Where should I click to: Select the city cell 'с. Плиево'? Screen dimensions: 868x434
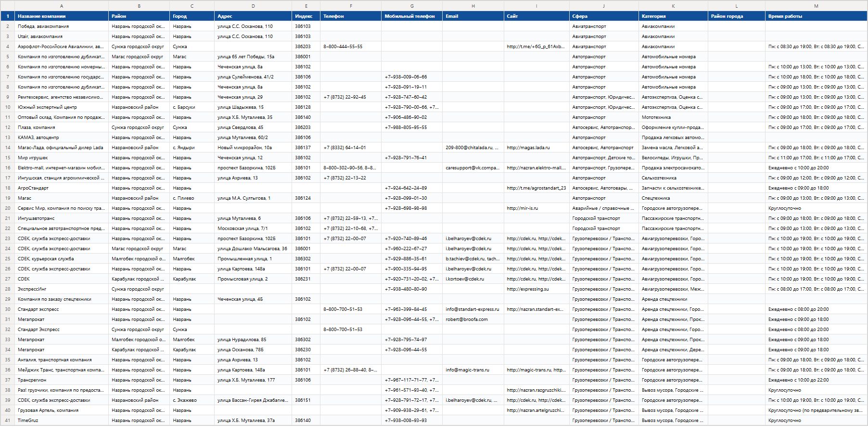(192, 198)
